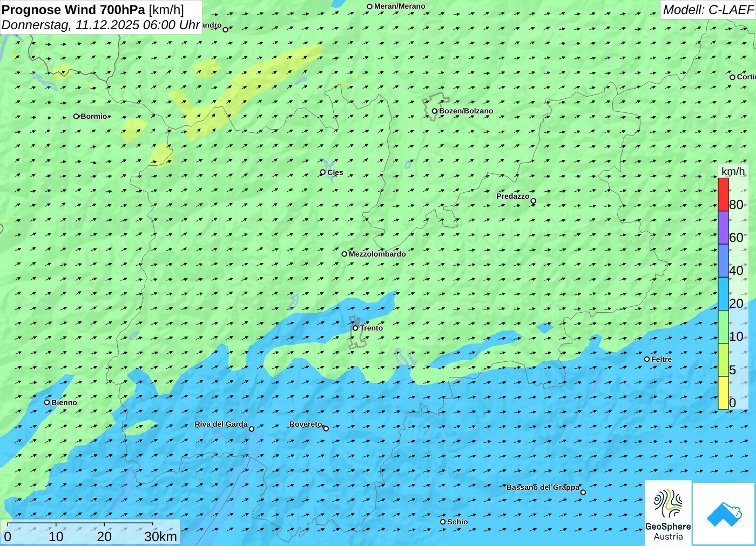Click the 'Meran/Merano' label

point(400,6)
